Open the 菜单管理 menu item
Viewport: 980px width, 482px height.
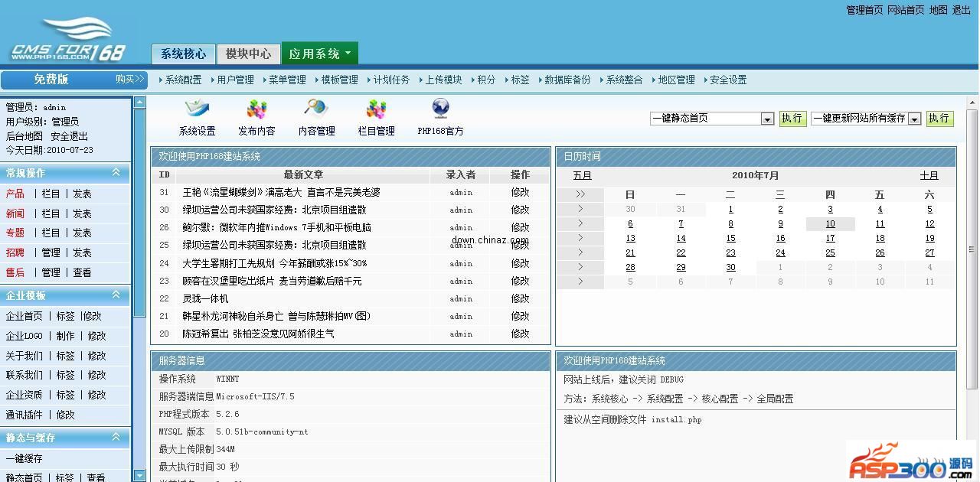click(287, 80)
